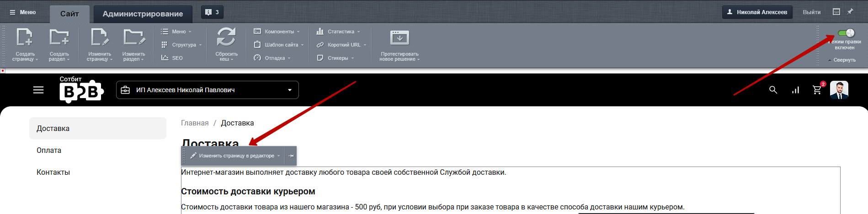
Task: Pin the admin panel with pin icon
Action: (x=850, y=12)
